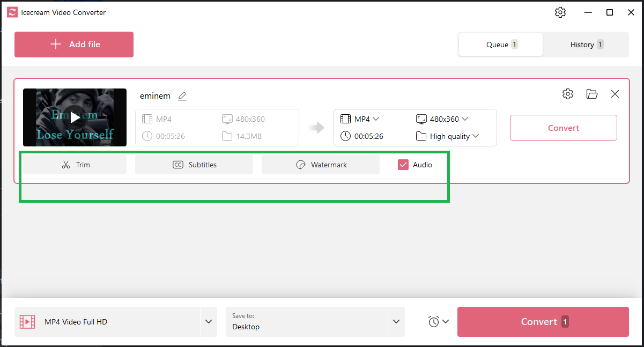Screen dimensions: 644x347
Task: Click the source size 14.3MB text
Action: (x=249, y=136)
